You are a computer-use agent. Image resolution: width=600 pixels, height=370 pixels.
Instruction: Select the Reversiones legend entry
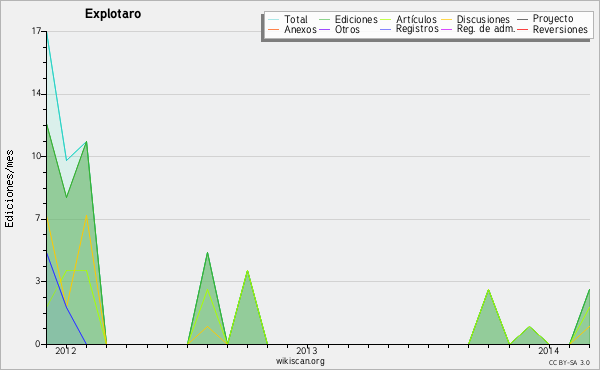[552, 29]
